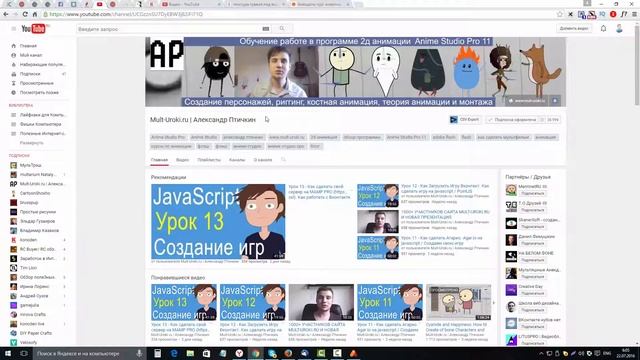Image resolution: width=640 pixels, height=360 pixels.
Task: Click the Anime Studio Pro tag chip
Action: pyautogui.click(x=168, y=137)
